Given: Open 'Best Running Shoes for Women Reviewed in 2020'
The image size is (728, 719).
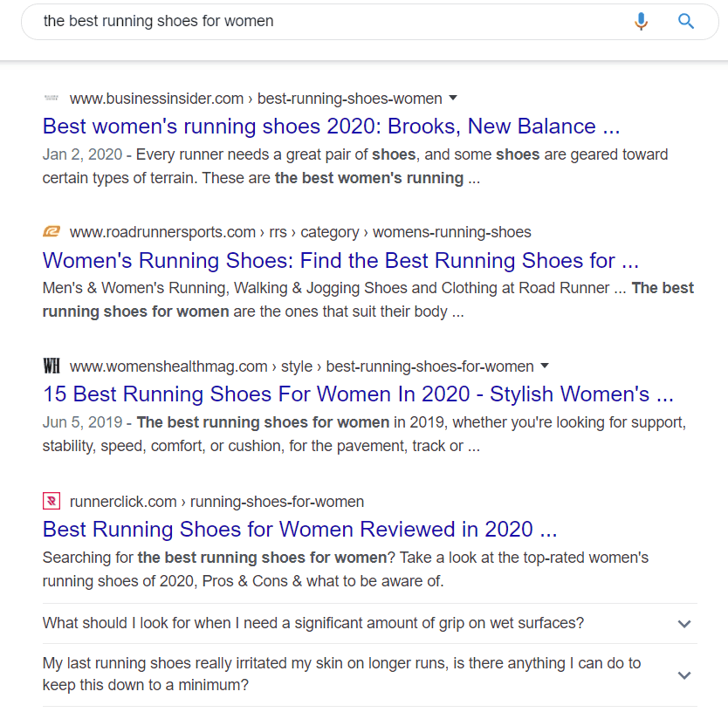Looking at the screenshot, I should 300,529.
